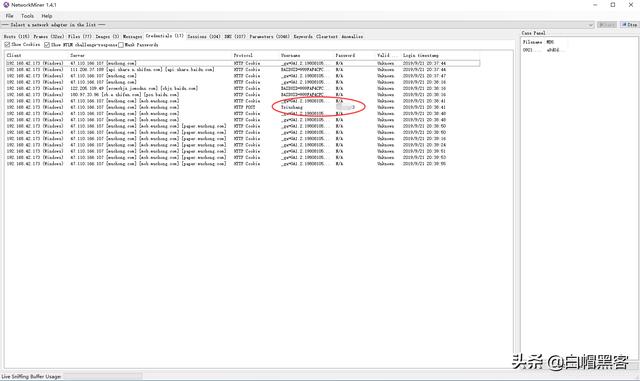
Task: Uncheck the Show Cookies checkbox
Action: point(7,45)
